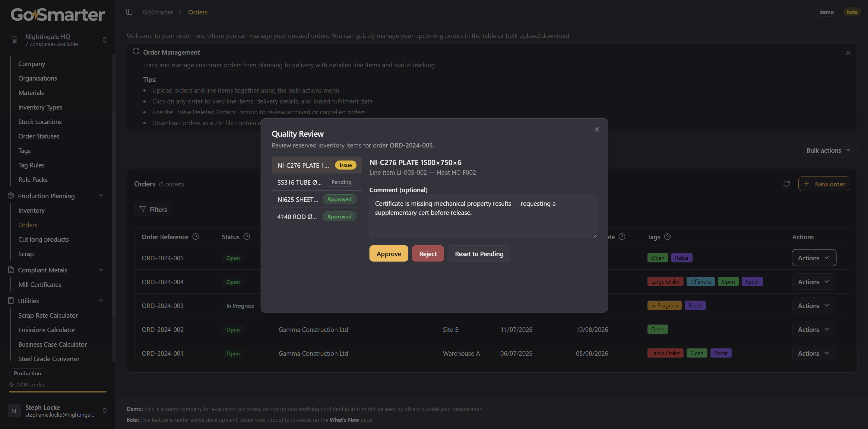Screen dimensions: 868x429
Task: Click the Reject button
Action: pos(428,254)
